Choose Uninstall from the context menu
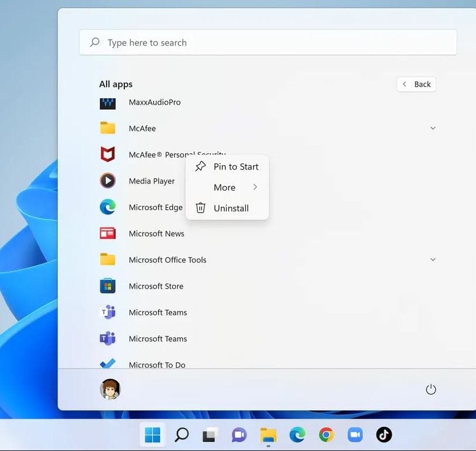 coord(231,208)
